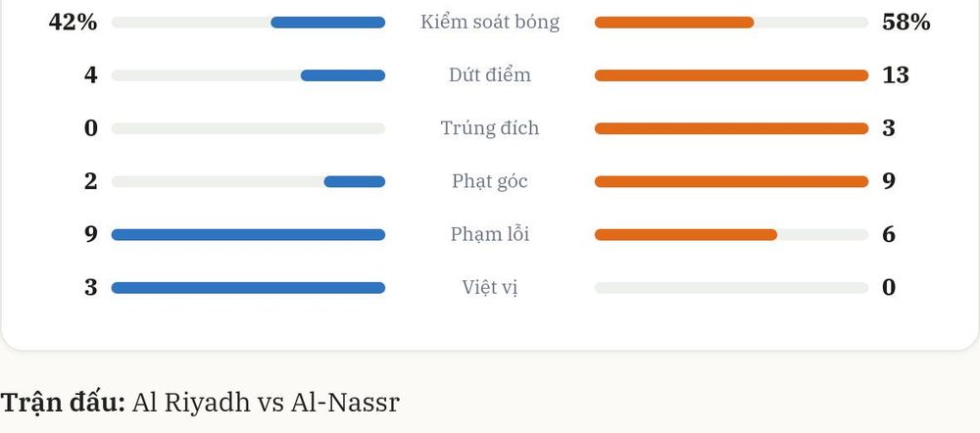Select the 'Phạt góc' stat label

490,181
